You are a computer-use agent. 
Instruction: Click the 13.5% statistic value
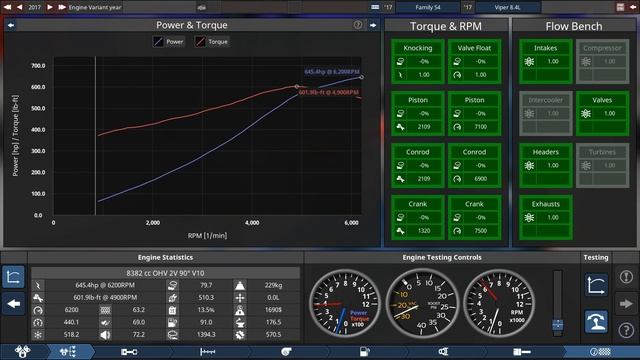(x=206, y=310)
